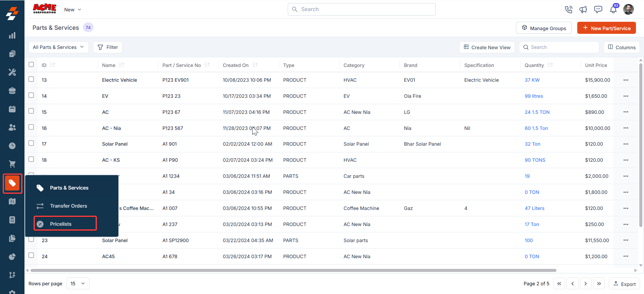This screenshot has height=294, width=644.
Task: Open the documents sidebar icon
Action: [x=12, y=238]
